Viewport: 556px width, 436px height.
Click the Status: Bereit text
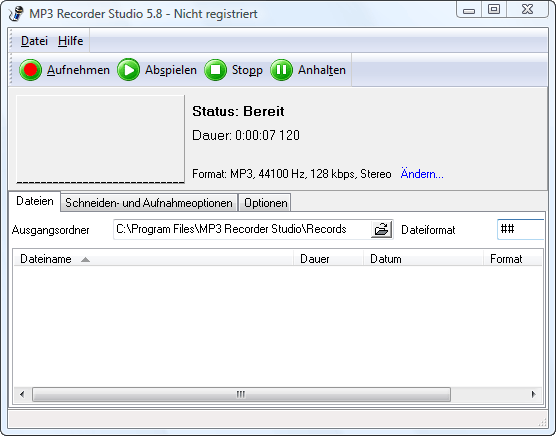pyautogui.click(x=238, y=112)
